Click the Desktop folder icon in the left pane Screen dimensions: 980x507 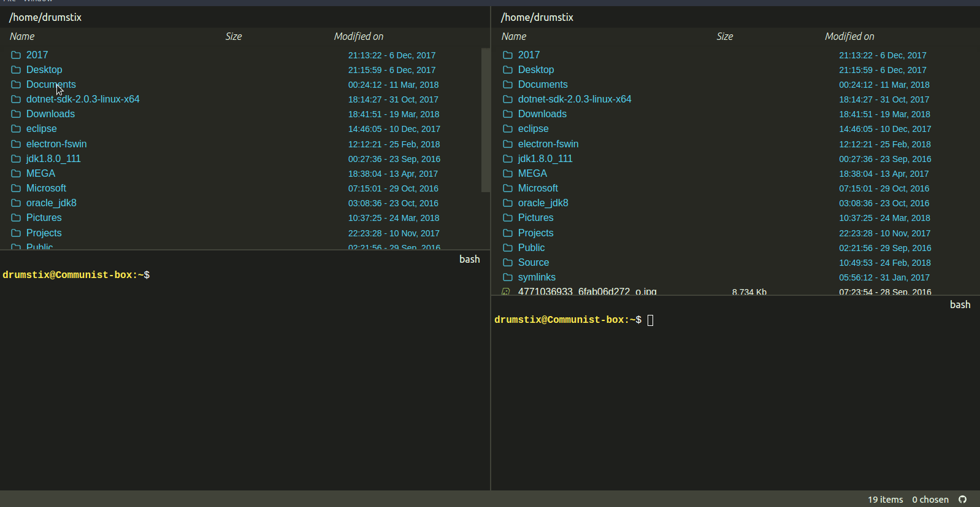point(16,70)
